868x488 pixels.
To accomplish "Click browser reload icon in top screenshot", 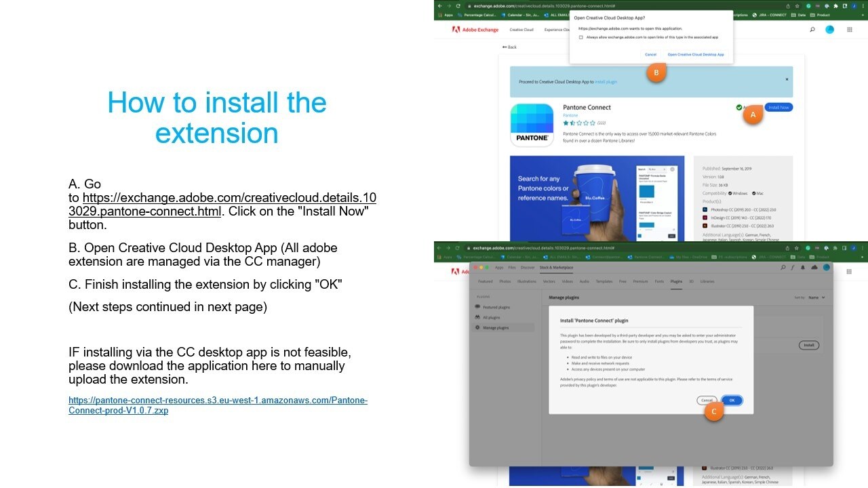I will click(x=457, y=6).
